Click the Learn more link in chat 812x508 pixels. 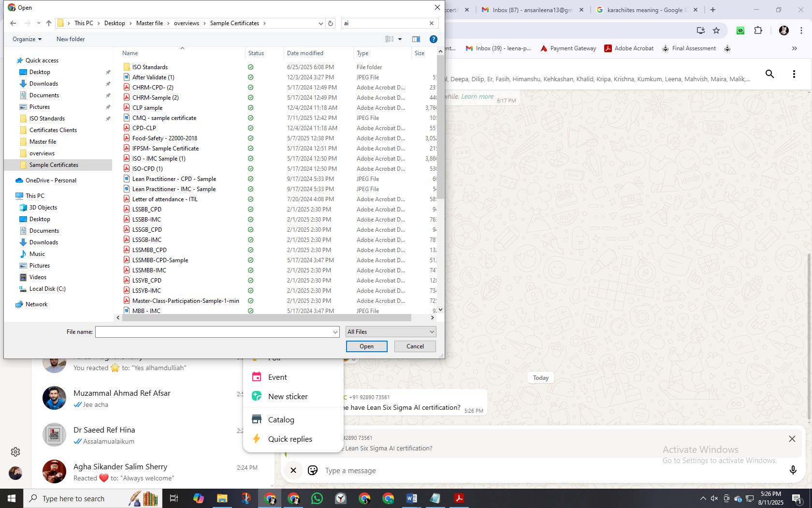pyautogui.click(x=477, y=96)
